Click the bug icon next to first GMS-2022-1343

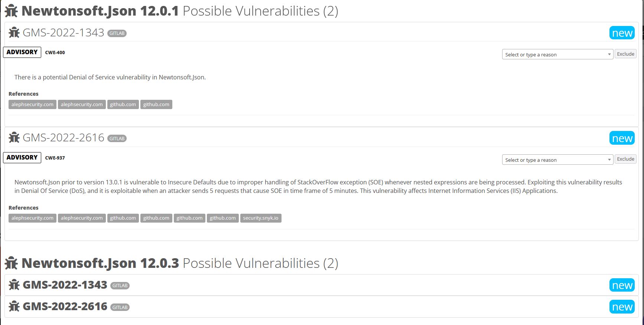(x=14, y=33)
